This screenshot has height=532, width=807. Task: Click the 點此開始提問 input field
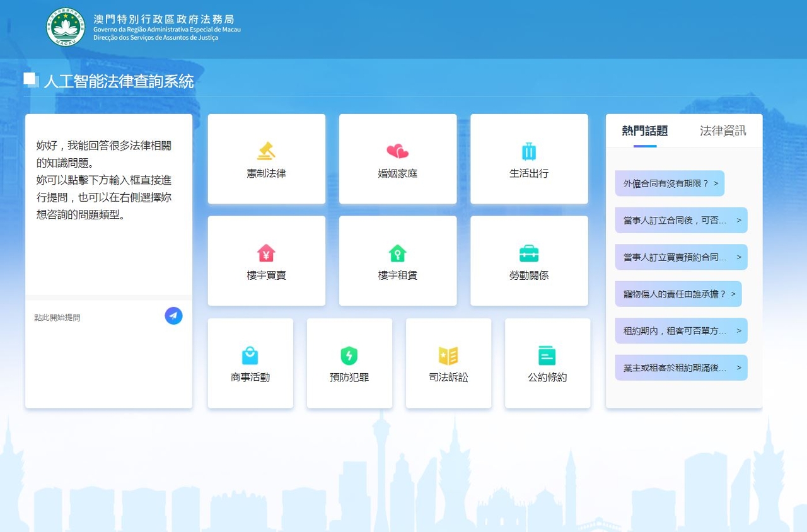tap(95, 318)
